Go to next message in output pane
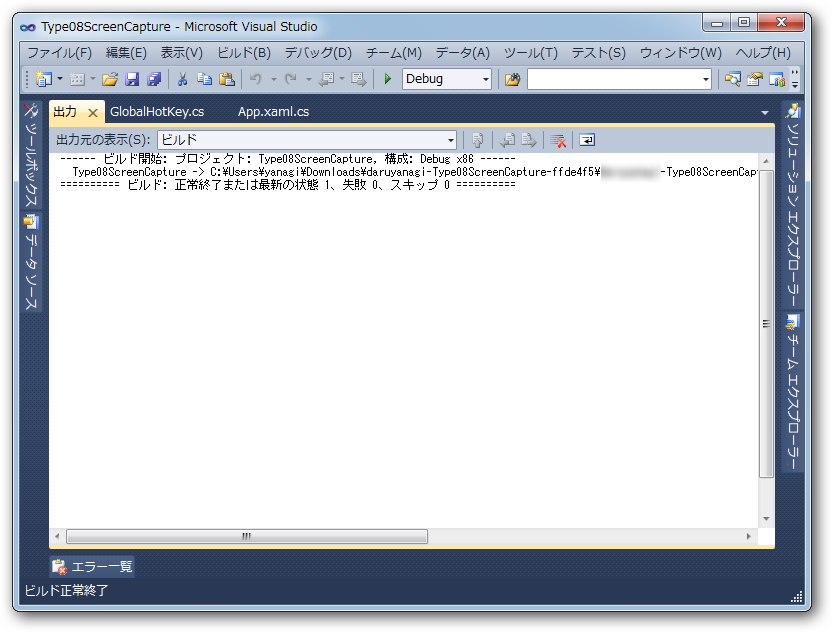 pos(528,140)
